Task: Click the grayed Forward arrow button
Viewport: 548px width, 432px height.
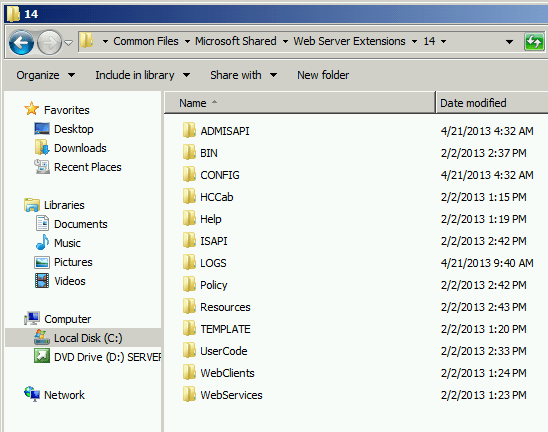Action: click(49, 43)
